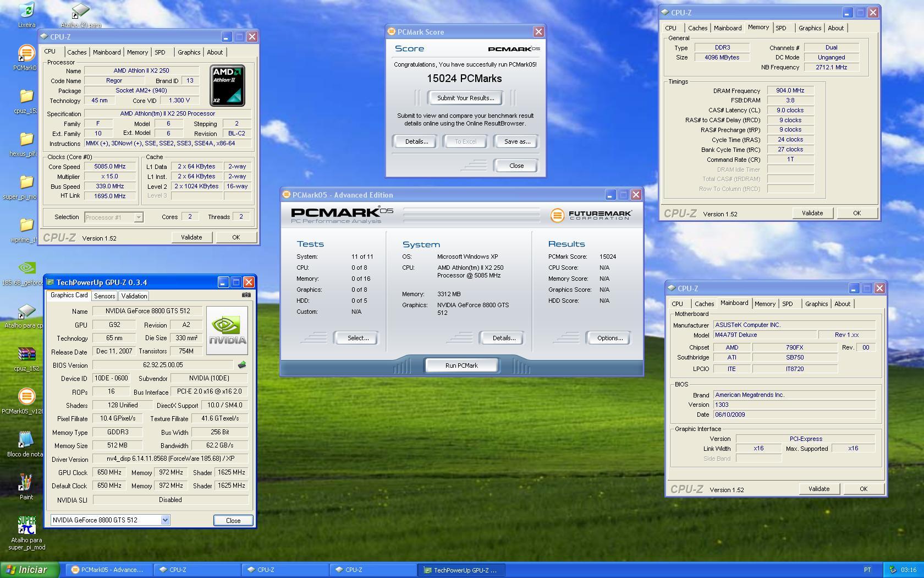Click the NVIDIA logo in GPU-Z
This screenshot has height=578, width=924.
click(x=227, y=330)
